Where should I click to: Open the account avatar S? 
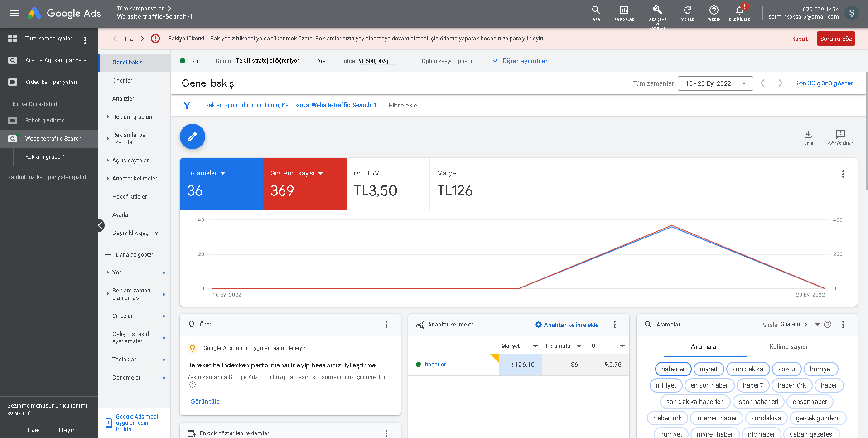pyautogui.click(x=852, y=13)
